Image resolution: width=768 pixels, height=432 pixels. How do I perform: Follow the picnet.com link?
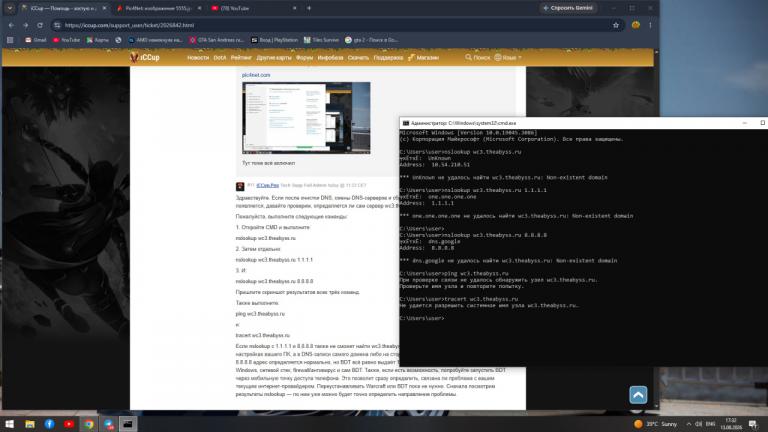pos(256,75)
